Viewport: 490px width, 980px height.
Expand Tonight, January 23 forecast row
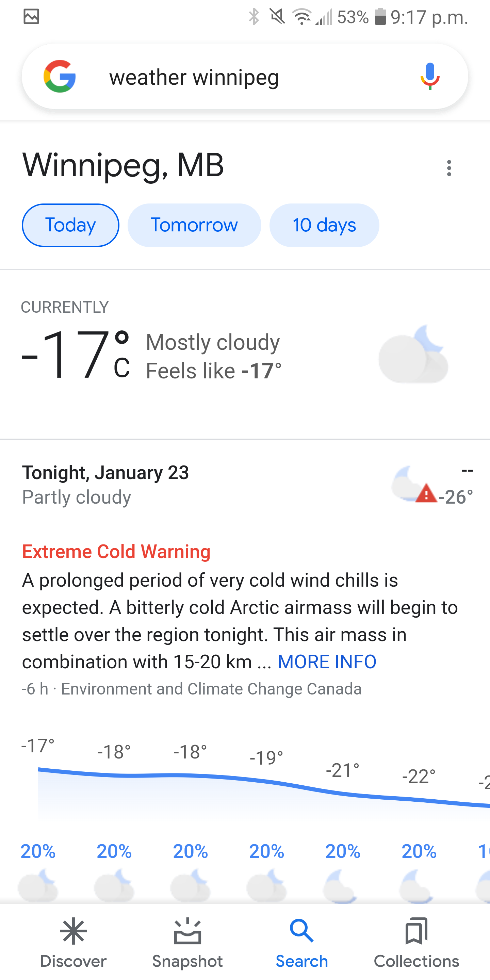[106, 473]
